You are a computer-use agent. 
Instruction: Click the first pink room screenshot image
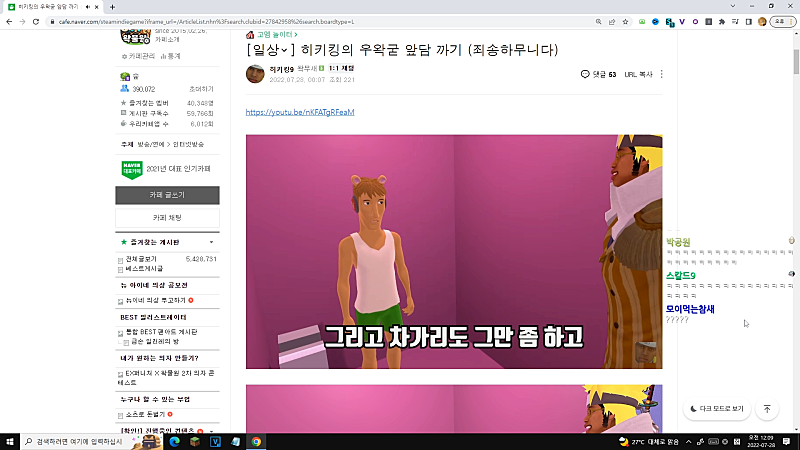pyautogui.click(x=454, y=252)
